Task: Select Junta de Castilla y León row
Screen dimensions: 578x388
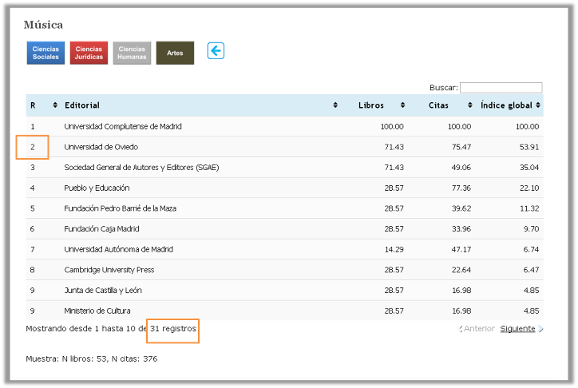Action: pyautogui.click(x=285, y=290)
